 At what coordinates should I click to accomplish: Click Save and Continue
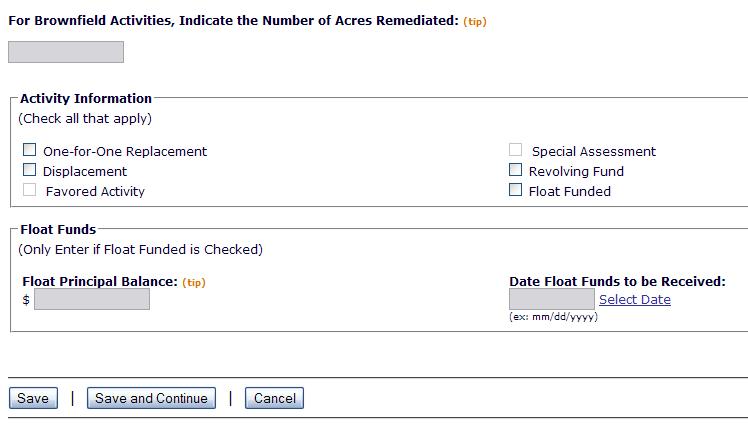[x=151, y=398]
